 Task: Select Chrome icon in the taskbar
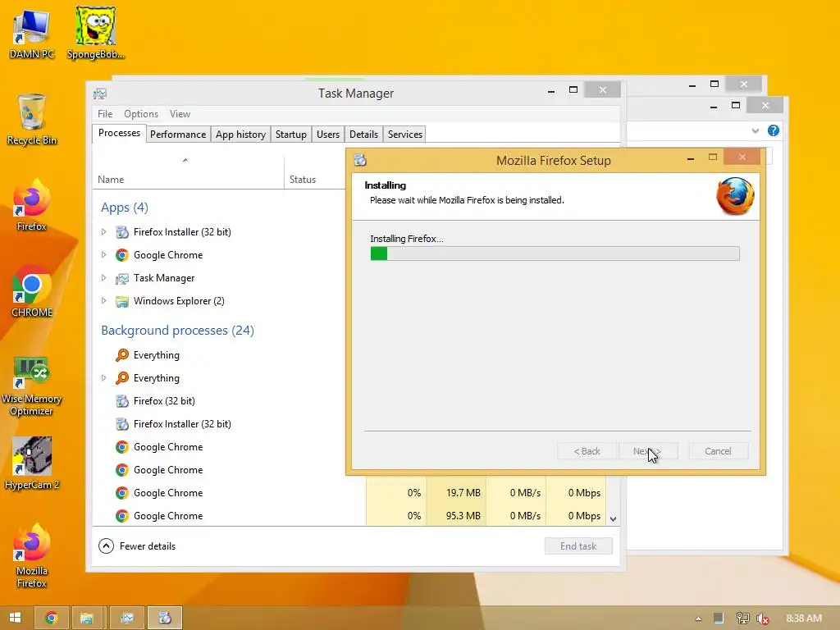pos(52,618)
